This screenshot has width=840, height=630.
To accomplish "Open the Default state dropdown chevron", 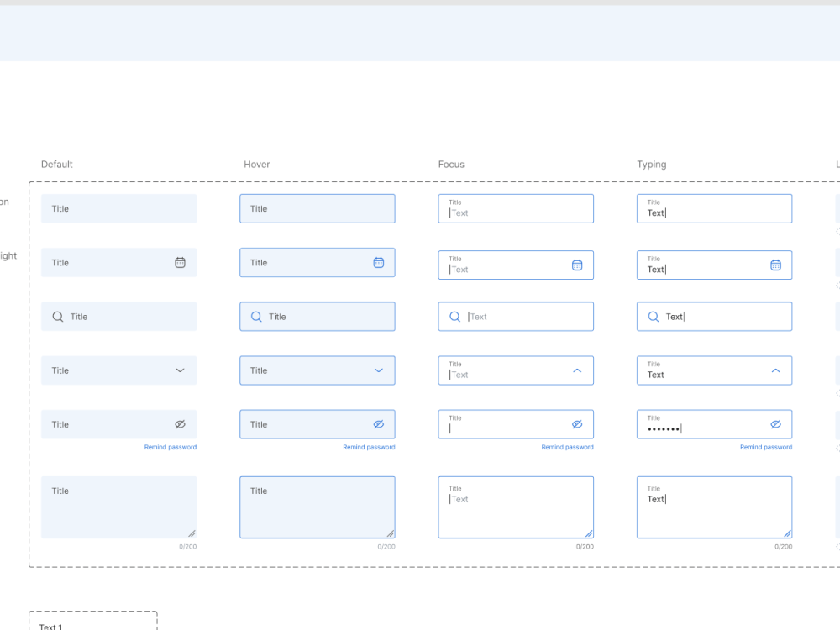I will pos(180,370).
